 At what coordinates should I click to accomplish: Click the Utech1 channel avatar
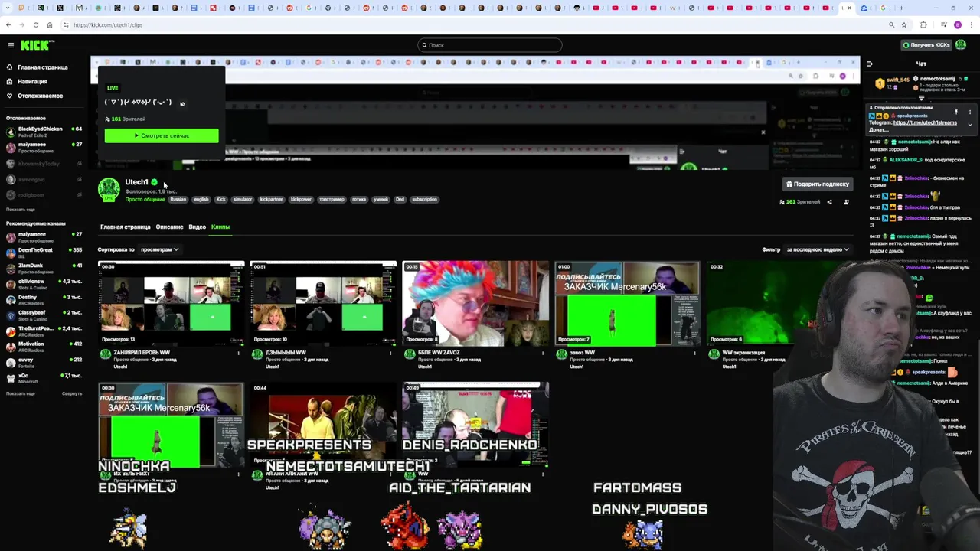(109, 189)
